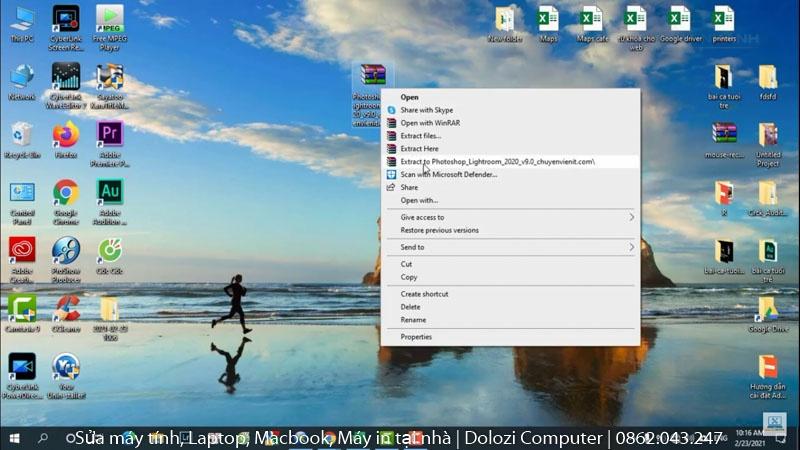Select the Adobe Creative Cloud icon
Screen dimensions: 800x450
click(21, 250)
